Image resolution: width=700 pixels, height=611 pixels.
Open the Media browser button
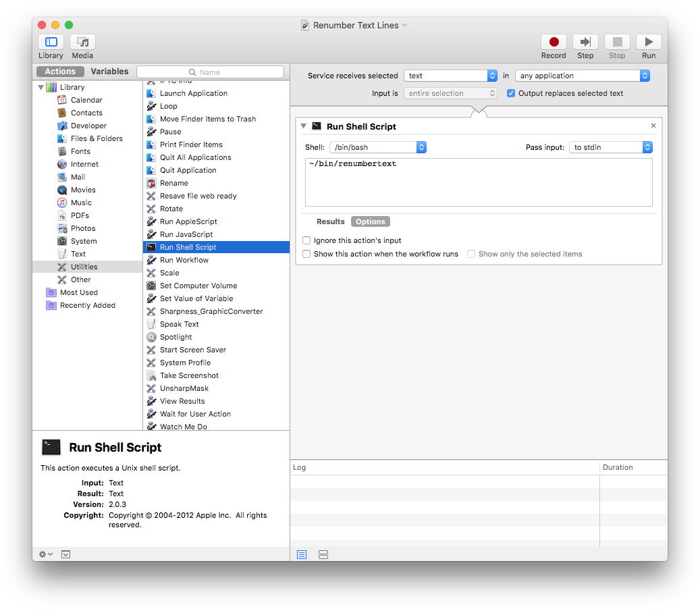click(x=82, y=43)
